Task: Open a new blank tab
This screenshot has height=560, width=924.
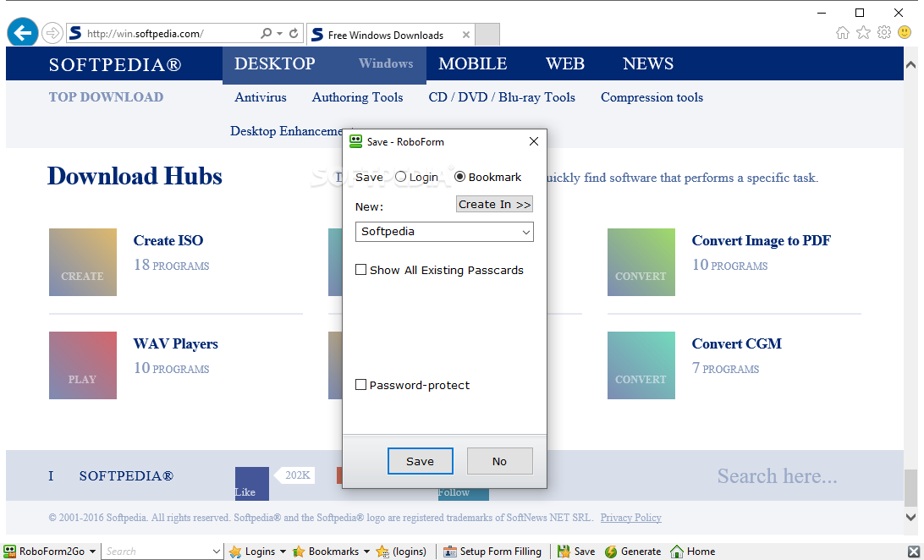Action: pos(487,34)
